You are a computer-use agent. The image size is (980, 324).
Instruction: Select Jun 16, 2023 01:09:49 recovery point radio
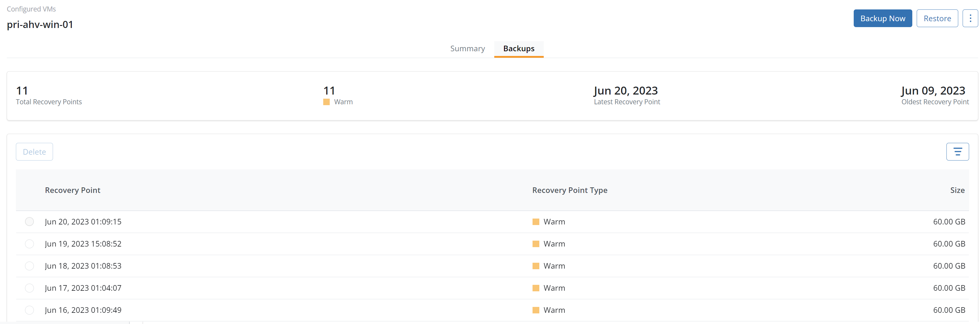click(x=29, y=310)
